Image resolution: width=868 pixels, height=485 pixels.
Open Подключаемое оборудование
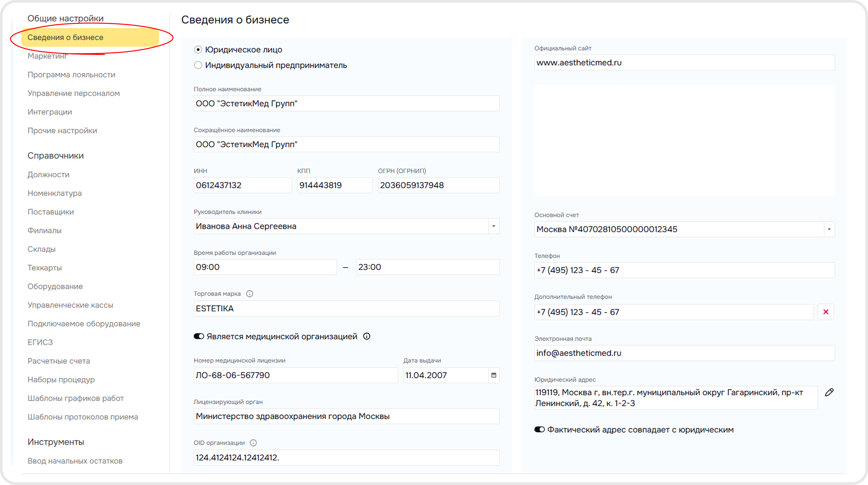click(x=84, y=324)
